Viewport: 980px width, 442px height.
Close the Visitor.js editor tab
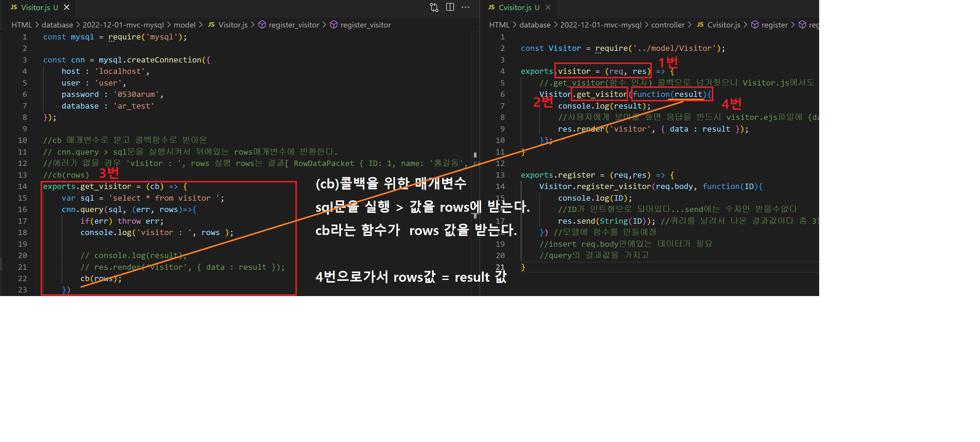point(67,7)
